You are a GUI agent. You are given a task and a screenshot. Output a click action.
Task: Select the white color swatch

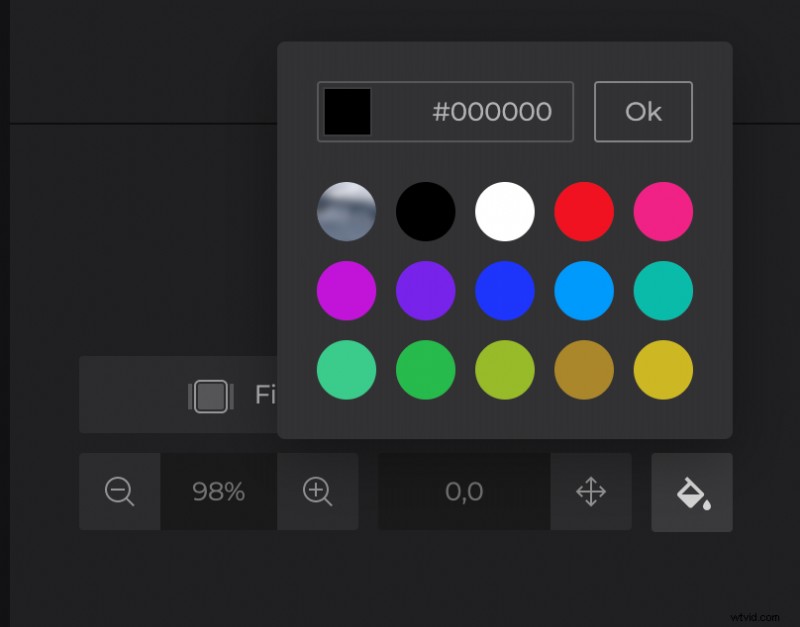pos(504,211)
